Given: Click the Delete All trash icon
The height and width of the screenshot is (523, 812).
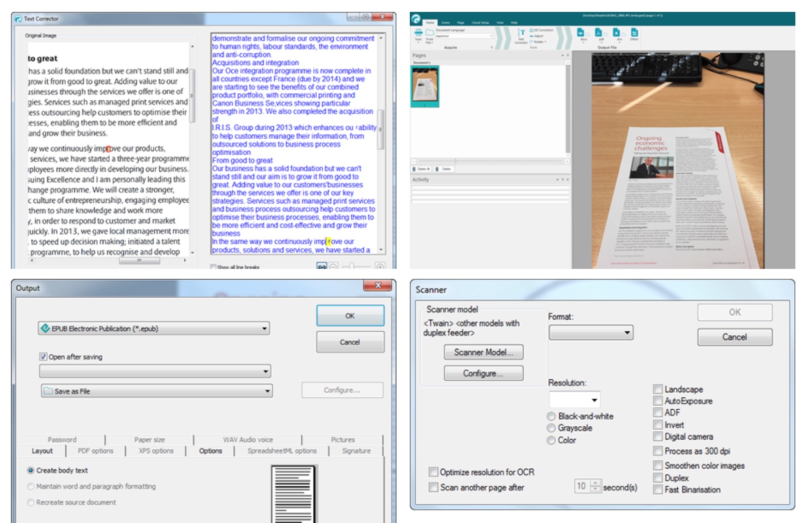Looking at the screenshot, I should 414,169.
